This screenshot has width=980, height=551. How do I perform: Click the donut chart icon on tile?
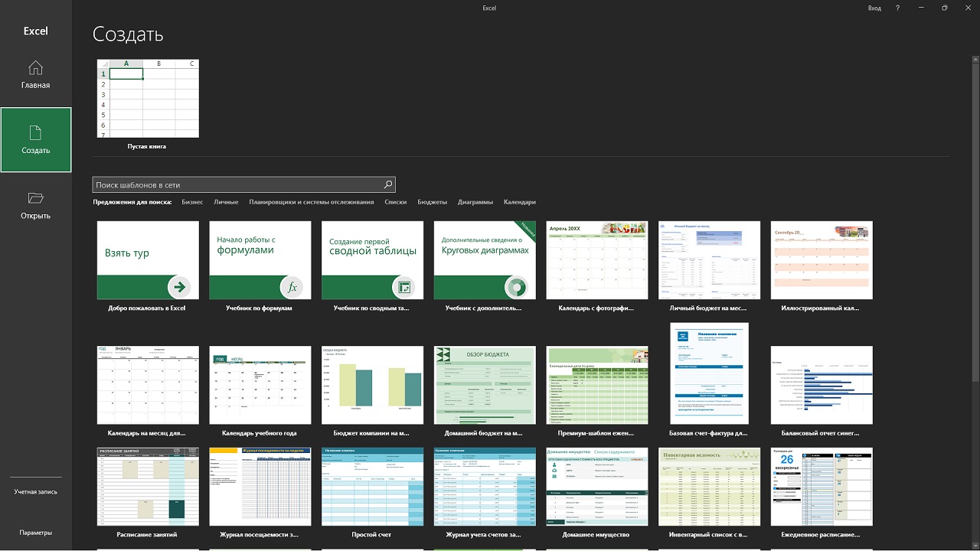click(x=516, y=287)
